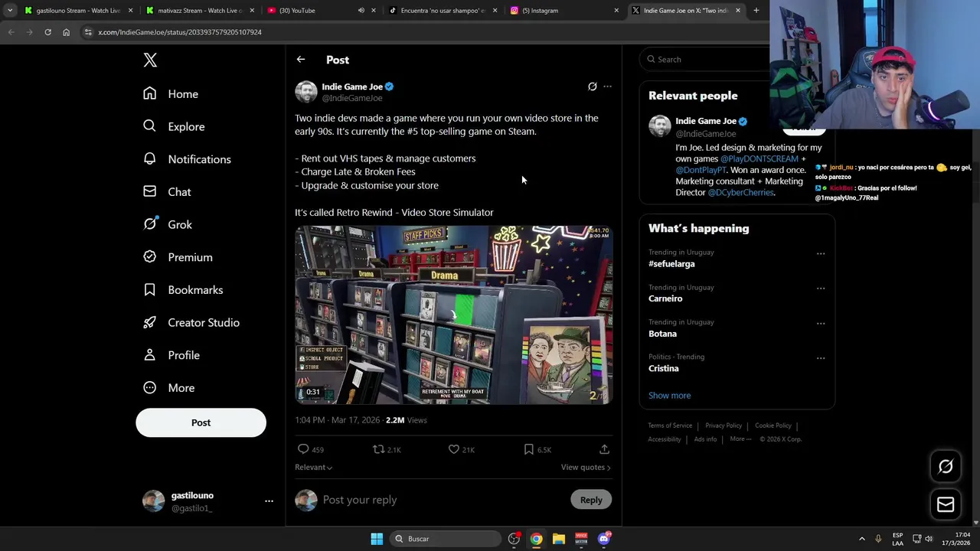Click the More circle icon in the sidebar
This screenshot has height=551, width=980.
[150, 387]
